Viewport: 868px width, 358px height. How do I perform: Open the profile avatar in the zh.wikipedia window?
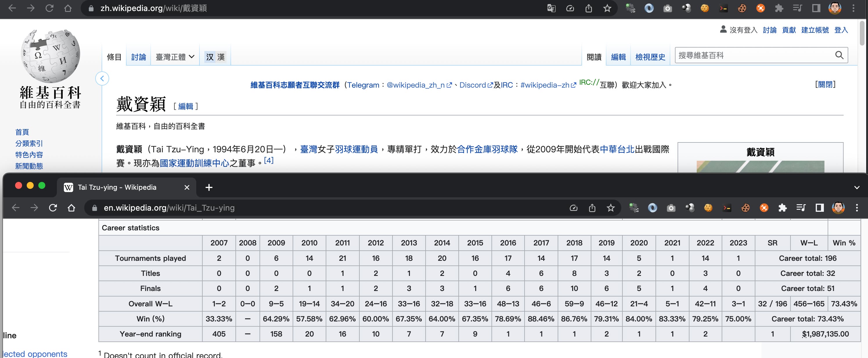click(x=835, y=8)
